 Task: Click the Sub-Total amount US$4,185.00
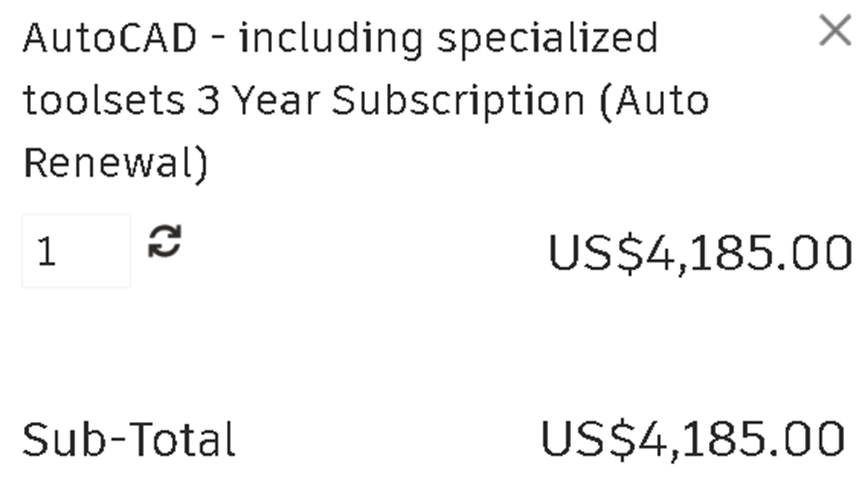[693, 439]
